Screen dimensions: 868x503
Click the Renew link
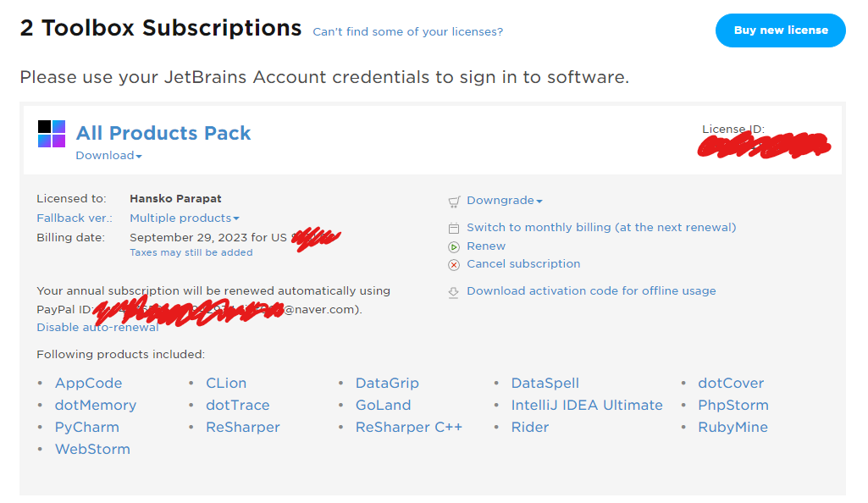point(486,246)
